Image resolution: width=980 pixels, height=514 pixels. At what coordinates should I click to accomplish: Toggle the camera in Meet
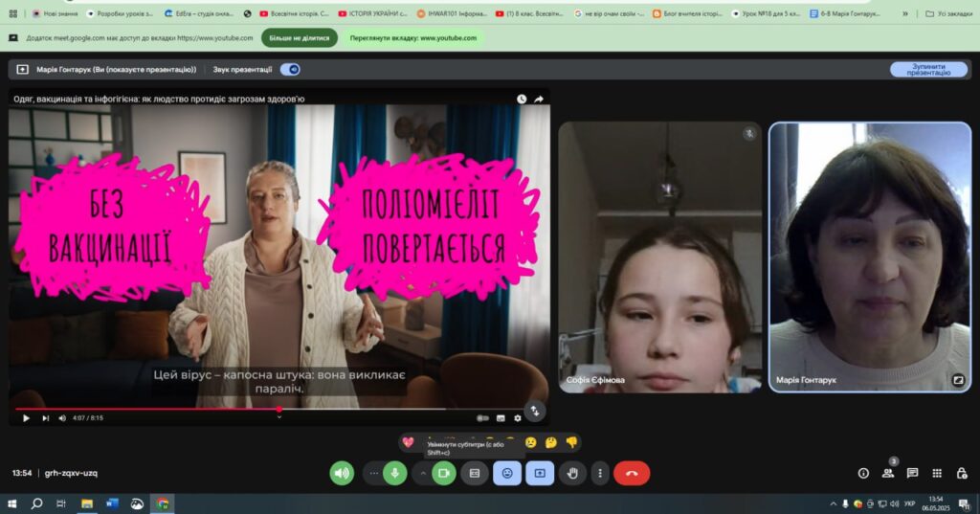(443, 474)
